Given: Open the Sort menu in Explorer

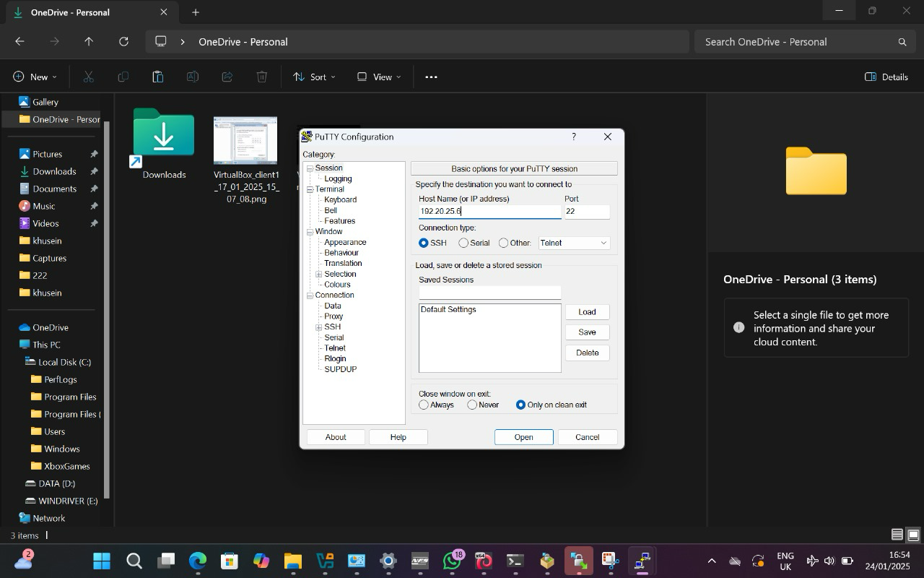Looking at the screenshot, I should tap(314, 77).
